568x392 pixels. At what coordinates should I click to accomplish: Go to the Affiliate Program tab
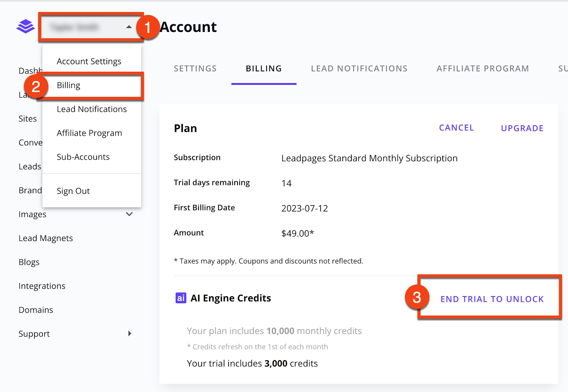482,69
